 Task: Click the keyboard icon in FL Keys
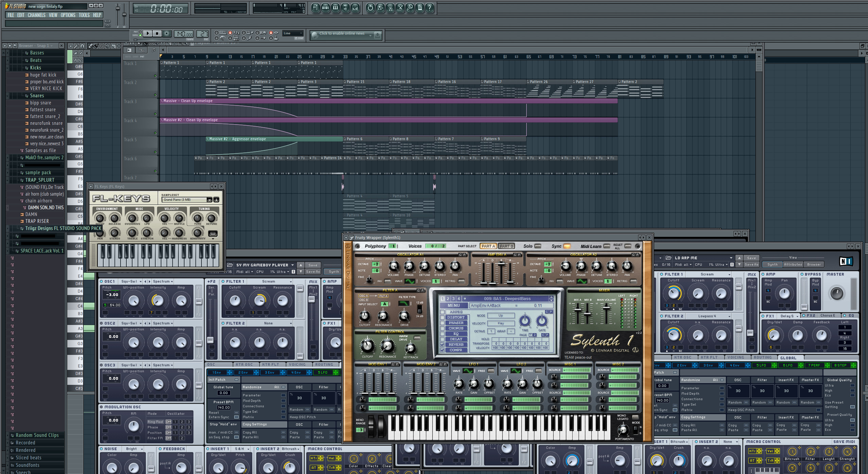tap(213, 233)
